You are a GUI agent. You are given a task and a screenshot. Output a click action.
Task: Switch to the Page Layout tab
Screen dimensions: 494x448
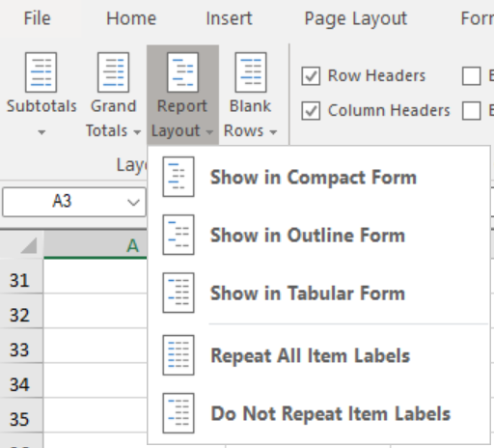coord(356,18)
